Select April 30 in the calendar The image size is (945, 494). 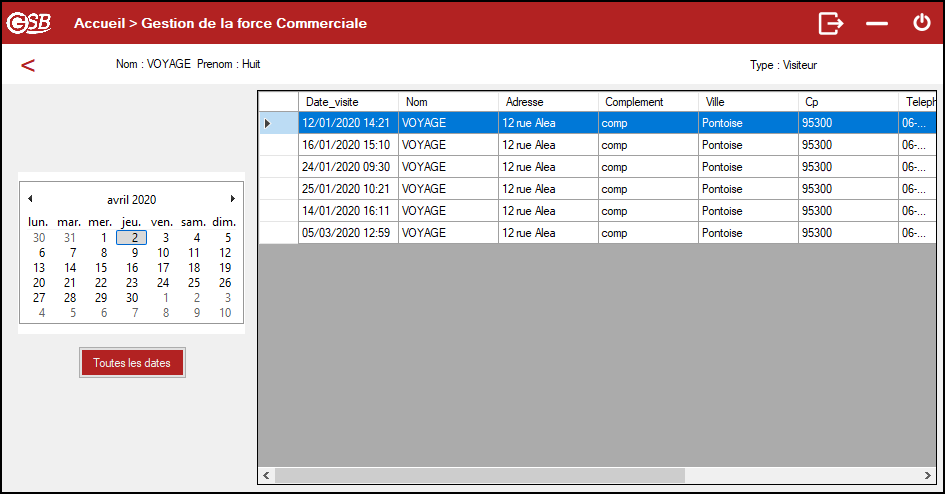tap(132, 298)
